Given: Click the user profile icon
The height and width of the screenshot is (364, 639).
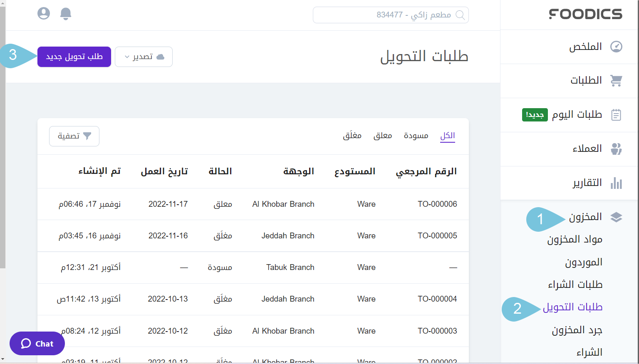Looking at the screenshot, I should pyautogui.click(x=43, y=13).
